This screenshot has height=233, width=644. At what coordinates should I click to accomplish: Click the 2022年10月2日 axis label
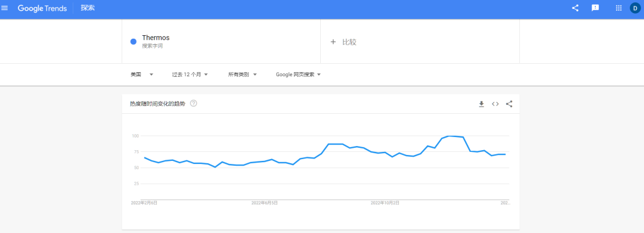(x=385, y=203)
